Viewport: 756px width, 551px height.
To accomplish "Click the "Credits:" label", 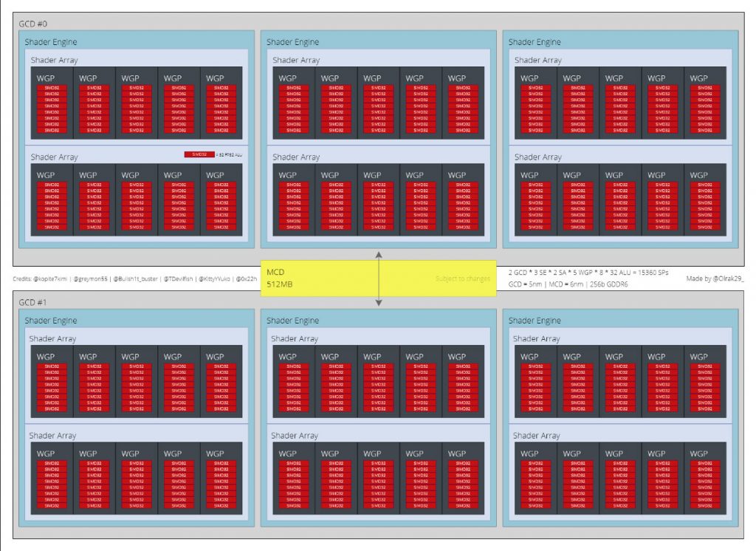I will click(x=22, y=279).
